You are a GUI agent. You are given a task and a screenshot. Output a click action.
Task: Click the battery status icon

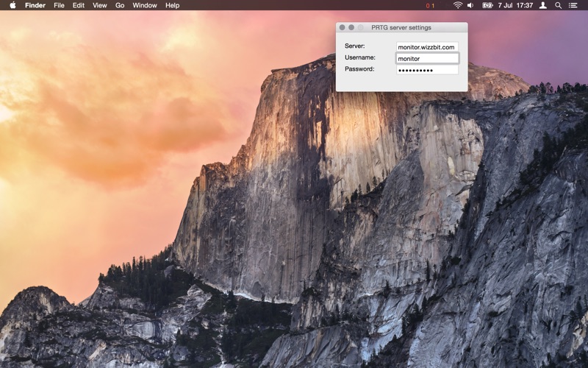click(487, 5)
